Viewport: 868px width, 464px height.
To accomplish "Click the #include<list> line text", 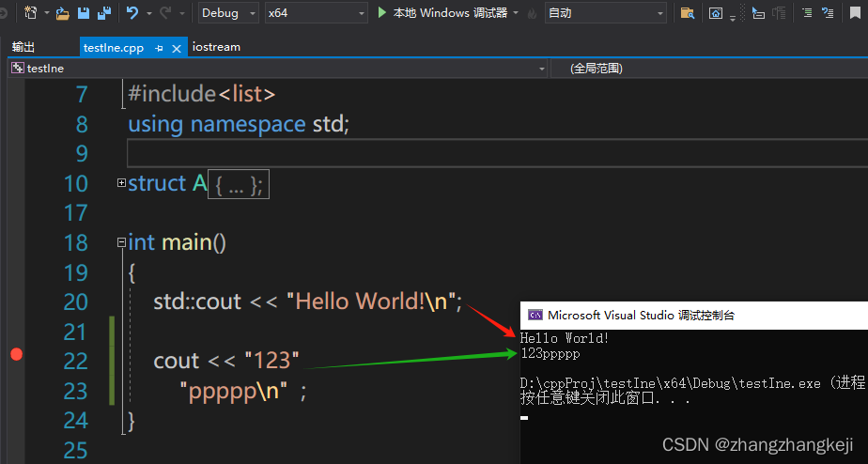I will tap(201, 94).
